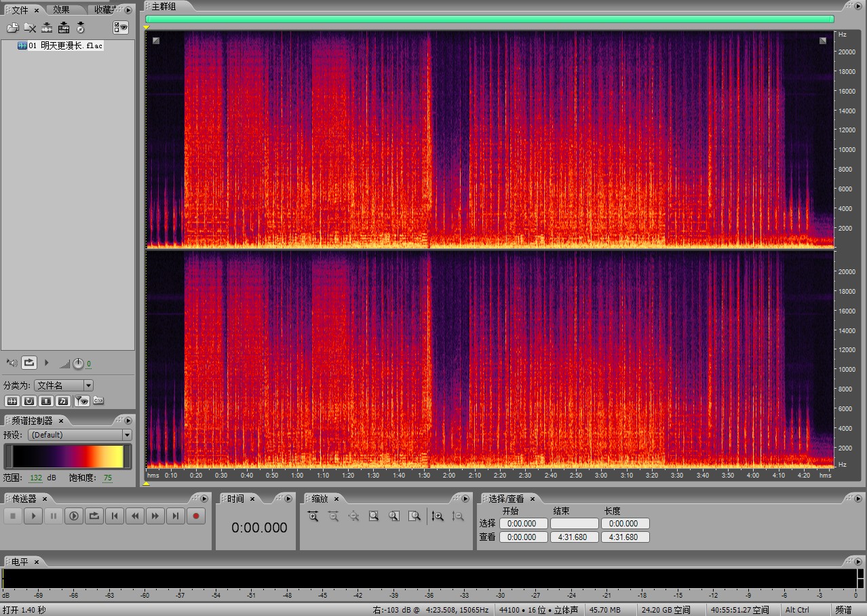Click the full path C:\> folder icon
867x616 pixels.
click(99, 401)
